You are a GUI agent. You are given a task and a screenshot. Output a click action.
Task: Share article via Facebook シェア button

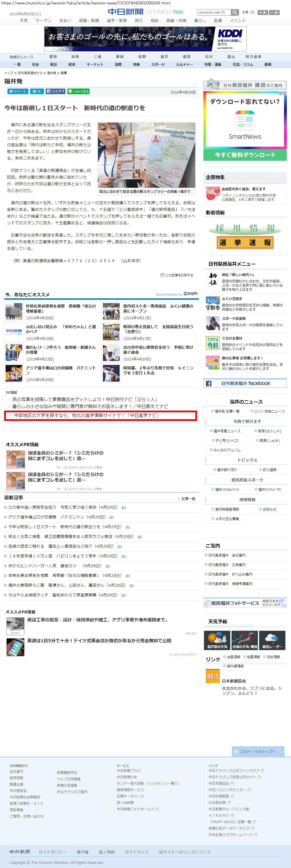pyautogui.click(x=55, y=91)
